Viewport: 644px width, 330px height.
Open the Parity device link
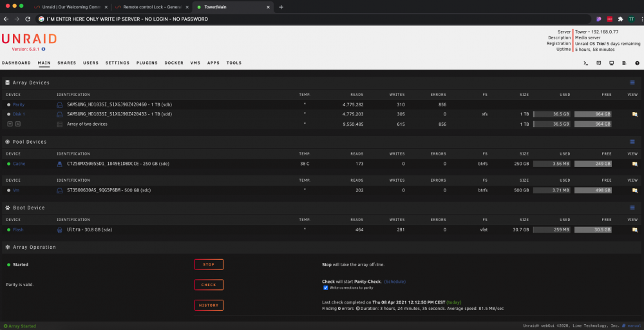[x=19, y=105]
